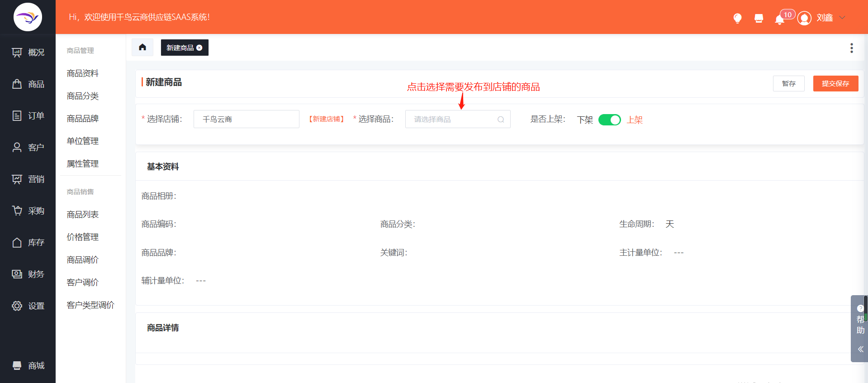Click the lightbulb tips icon in header

tap(737, 18)
